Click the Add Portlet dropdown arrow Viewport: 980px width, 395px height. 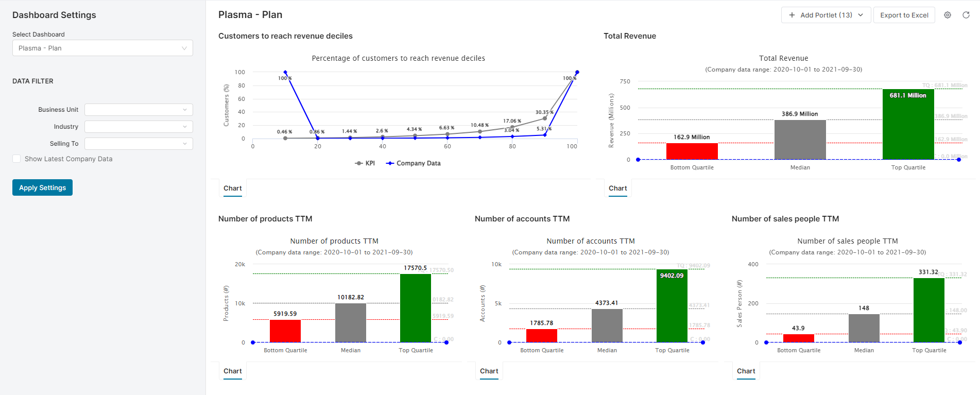click(861, 15)
